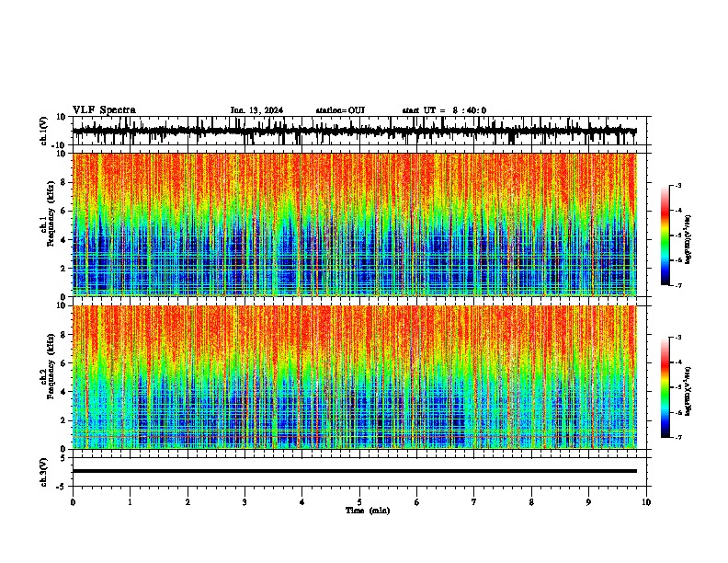Click the ch.2 spectrogram color scale bar
This screenshot has width=728, height=563.
click(x=665, y=387)
